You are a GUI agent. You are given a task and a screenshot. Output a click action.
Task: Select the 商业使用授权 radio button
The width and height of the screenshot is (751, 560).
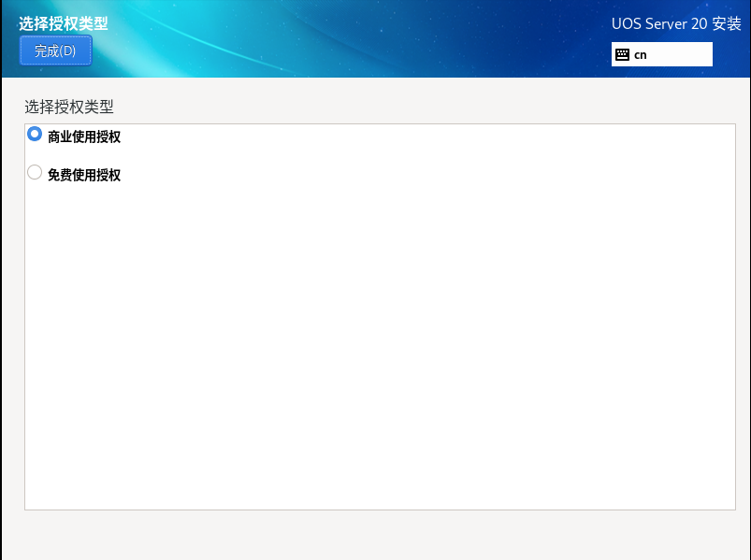(x=35, y=134)
